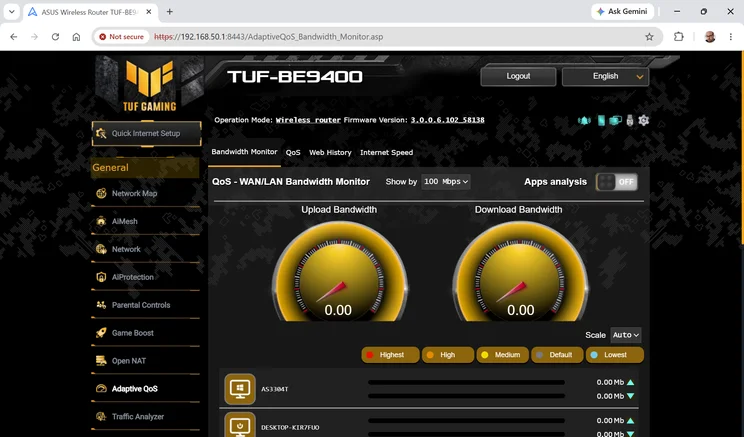Select the yellow Medium priority label

[502, 355]
